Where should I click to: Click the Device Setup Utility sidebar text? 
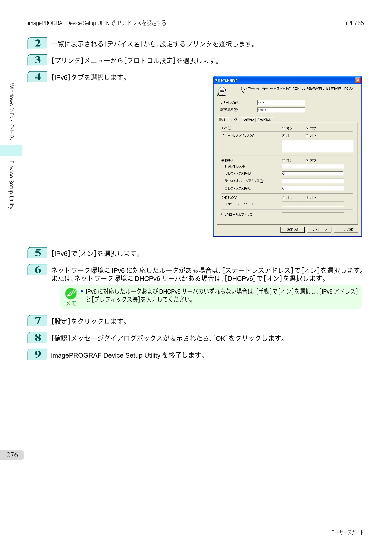coord(11,185)
